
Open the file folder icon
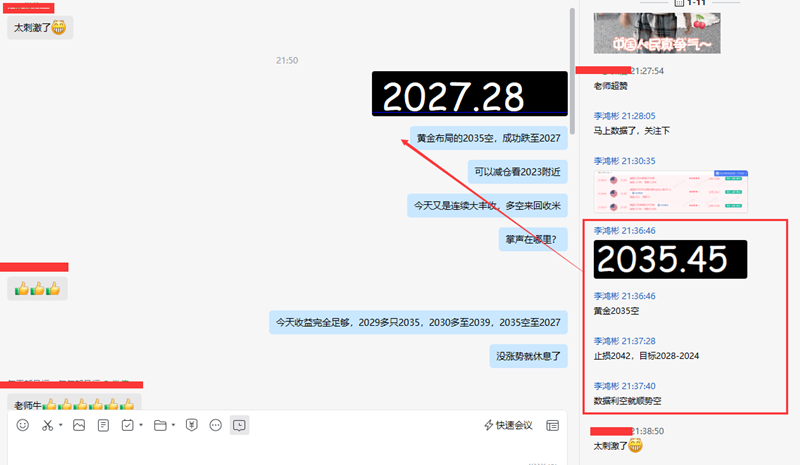160,425
